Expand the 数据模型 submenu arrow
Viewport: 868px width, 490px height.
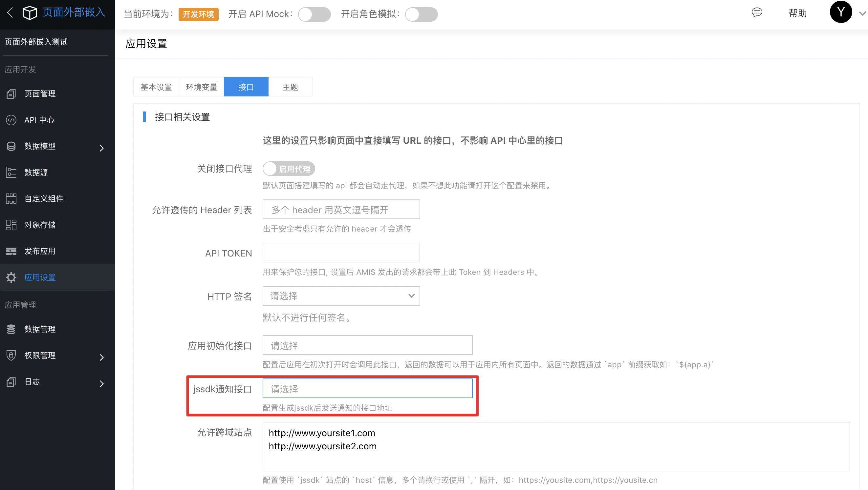pyautogui.click(x=101, y=148)
